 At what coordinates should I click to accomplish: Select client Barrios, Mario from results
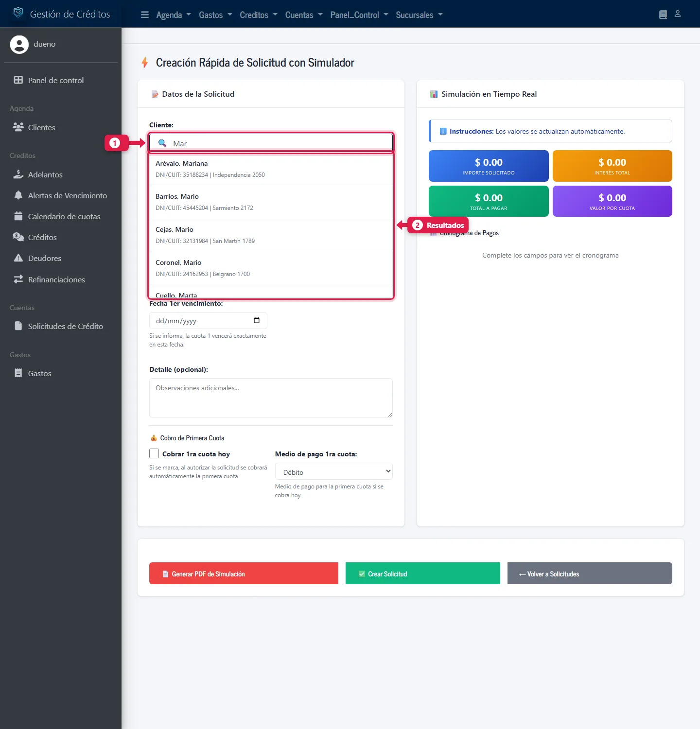(271, 202)
